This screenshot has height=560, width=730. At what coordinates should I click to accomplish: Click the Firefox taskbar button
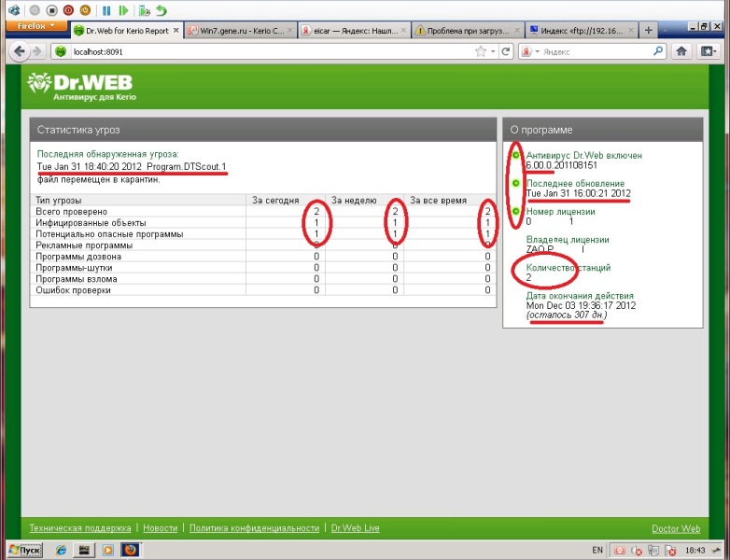point(131,551)
